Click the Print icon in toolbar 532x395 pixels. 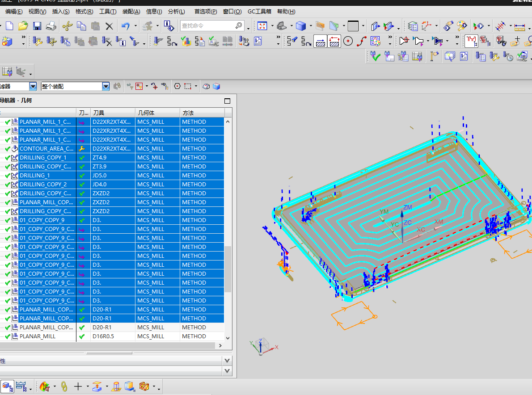point(51,26)
